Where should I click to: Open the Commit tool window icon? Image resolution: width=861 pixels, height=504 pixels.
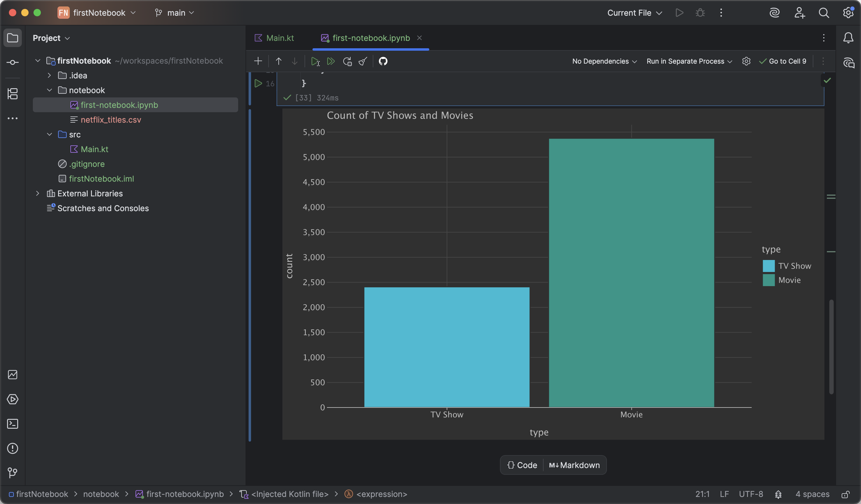[x=13, y=62]
